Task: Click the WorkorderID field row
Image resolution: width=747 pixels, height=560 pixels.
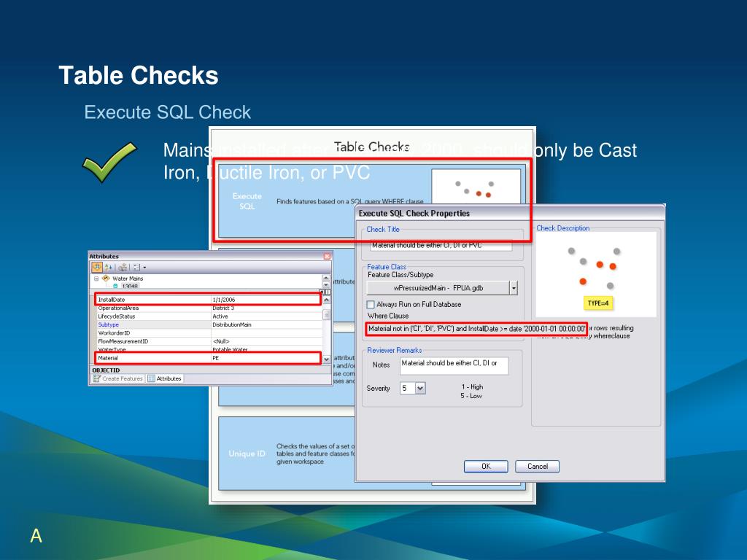Action: pyautogui.click(x=208, y=332)
